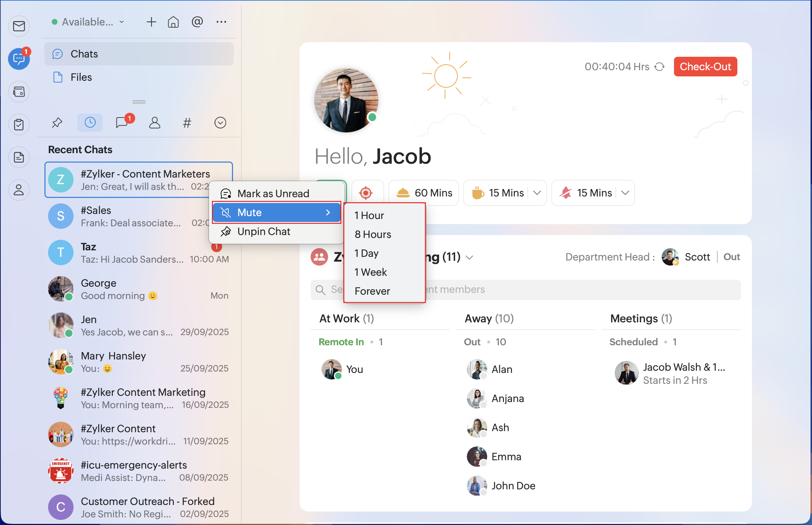Click the refresh icon beside timer
This screenshot has height=525, width=812.
pos(659,67)
